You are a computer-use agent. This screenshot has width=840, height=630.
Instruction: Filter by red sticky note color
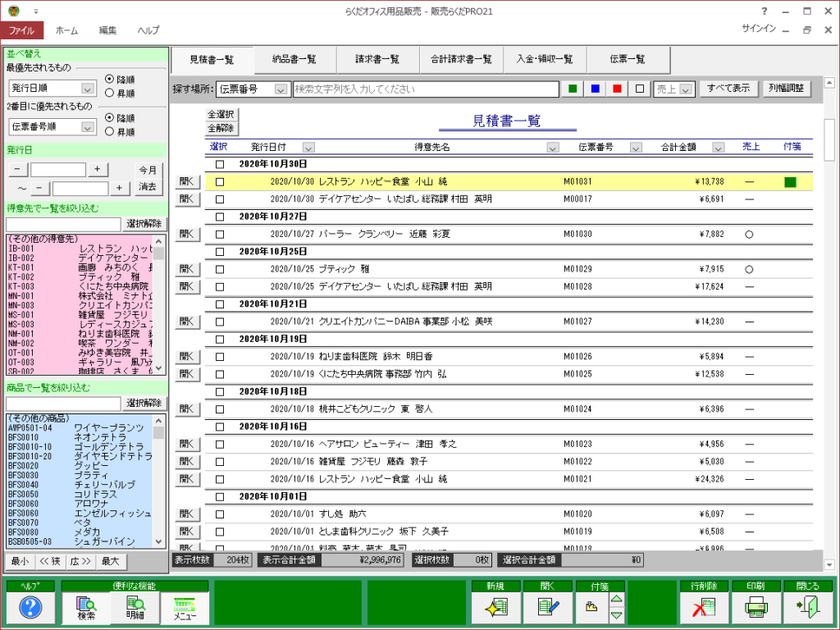617,89
